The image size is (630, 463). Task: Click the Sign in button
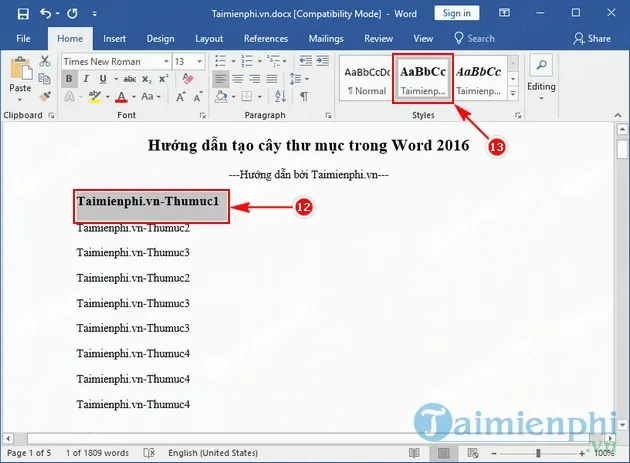[x=456, y=13]
